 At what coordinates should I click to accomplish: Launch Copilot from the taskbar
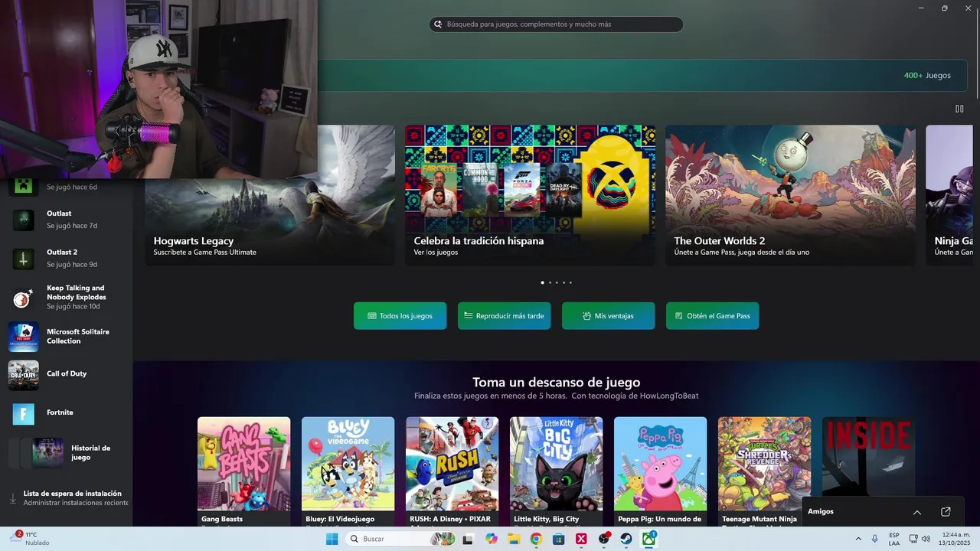491,539
